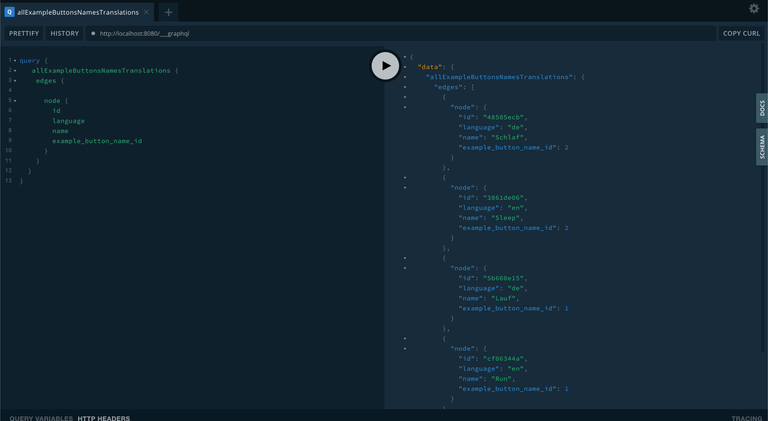Screen dimensions: 768x421
Task: Fold allExampleButtonsNamesTranslations field in query editor
Action: point(15,71)
